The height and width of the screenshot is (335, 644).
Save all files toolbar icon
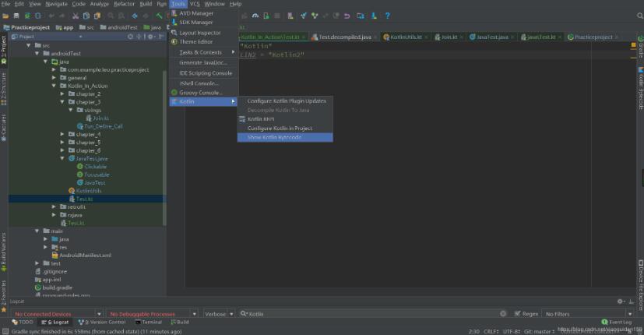click(x=16, y=16)
